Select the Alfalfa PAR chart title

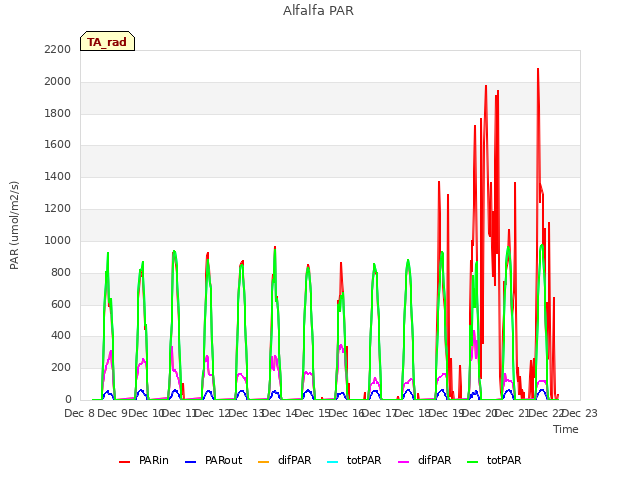click(x=318, y=11)
